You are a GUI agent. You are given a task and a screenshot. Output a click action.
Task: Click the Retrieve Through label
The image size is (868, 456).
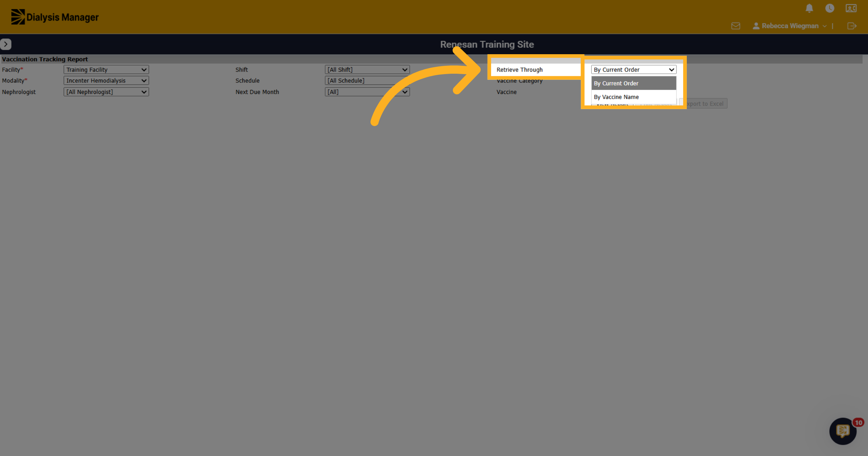click(519, 70)
